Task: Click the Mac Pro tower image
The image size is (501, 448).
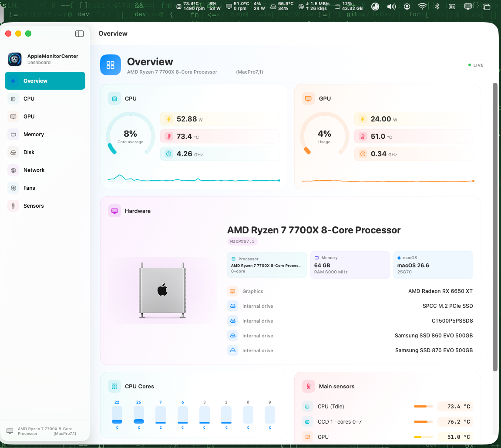Action: click(162, 290)
